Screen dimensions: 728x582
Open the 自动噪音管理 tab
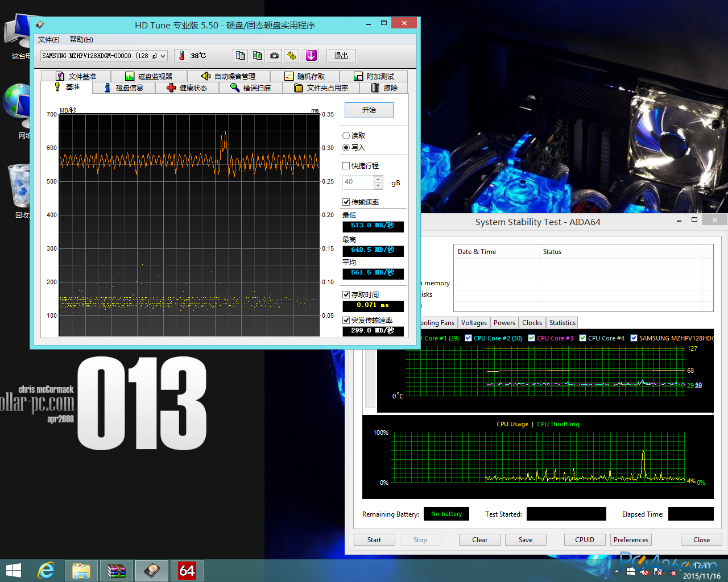[x=229, y=76]
